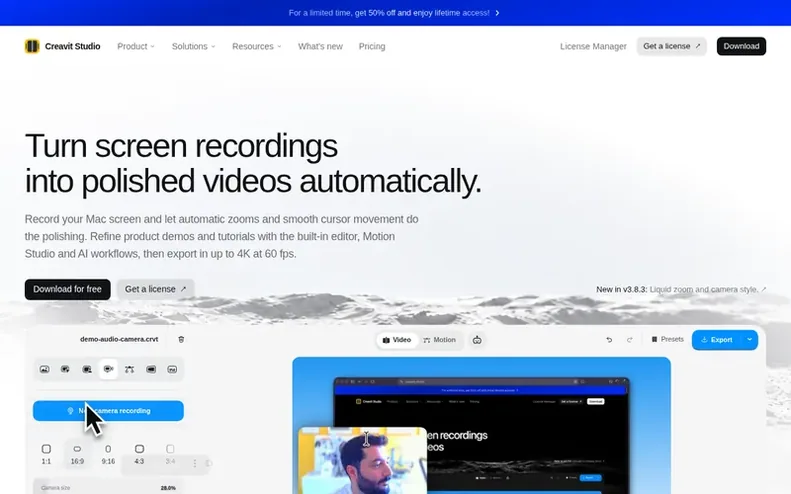Open License Manager
The image size is (791, 494).
tap(593, 46)
